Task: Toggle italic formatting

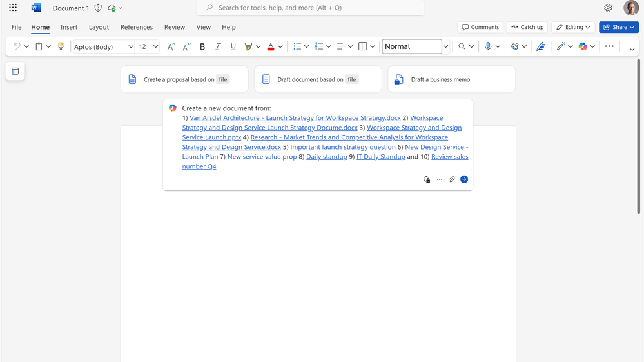Action: (x=218, y=46)
